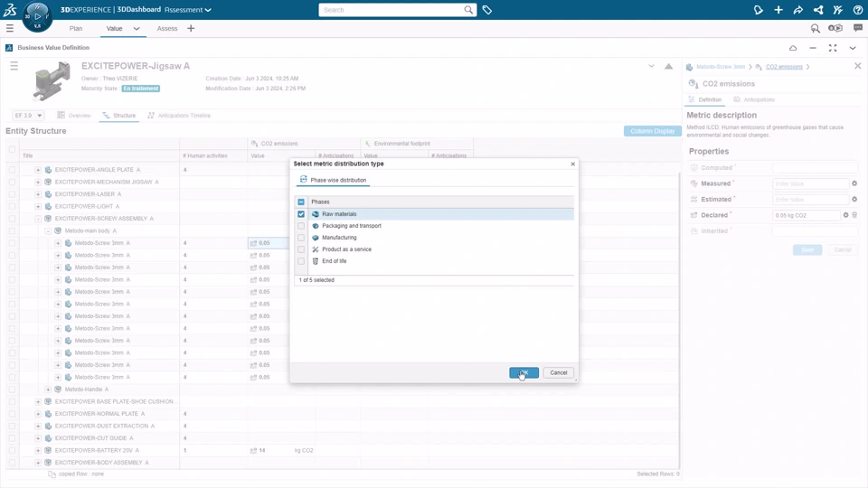
Task: Click the Manufacturing phase icon
Action: [316, 238]
